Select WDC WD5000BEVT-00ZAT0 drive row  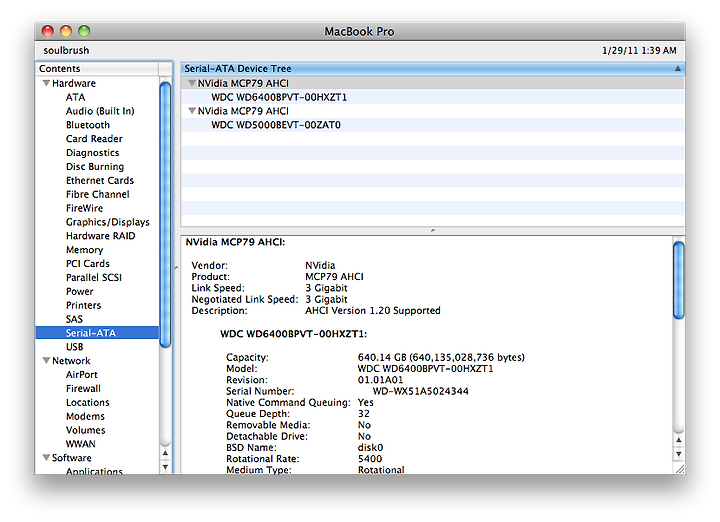pos(433,125)
